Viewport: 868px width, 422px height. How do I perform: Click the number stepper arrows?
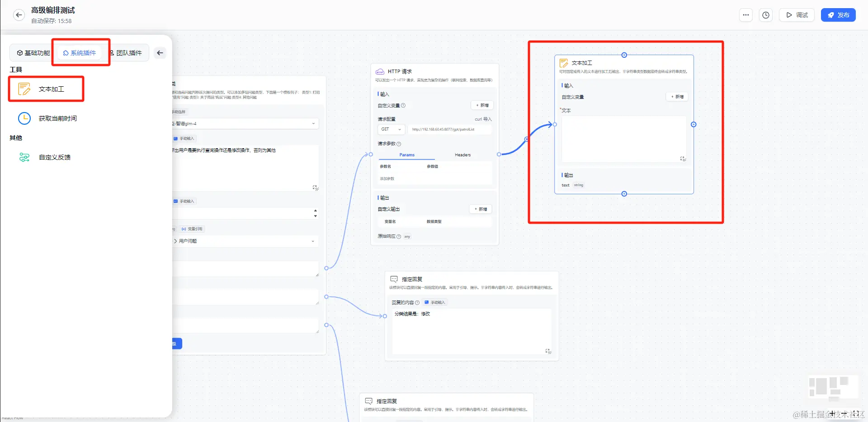point(316,213)
